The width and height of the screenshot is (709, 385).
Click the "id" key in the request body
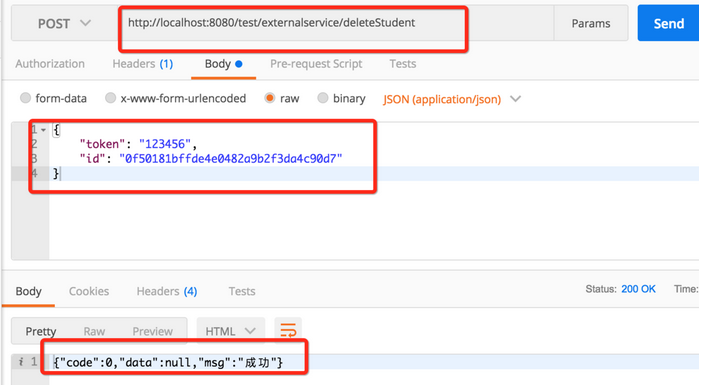pos(92,158)
